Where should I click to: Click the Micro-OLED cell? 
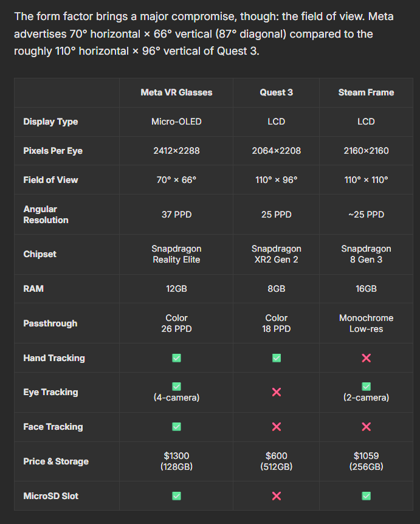[x=176, y=122]
